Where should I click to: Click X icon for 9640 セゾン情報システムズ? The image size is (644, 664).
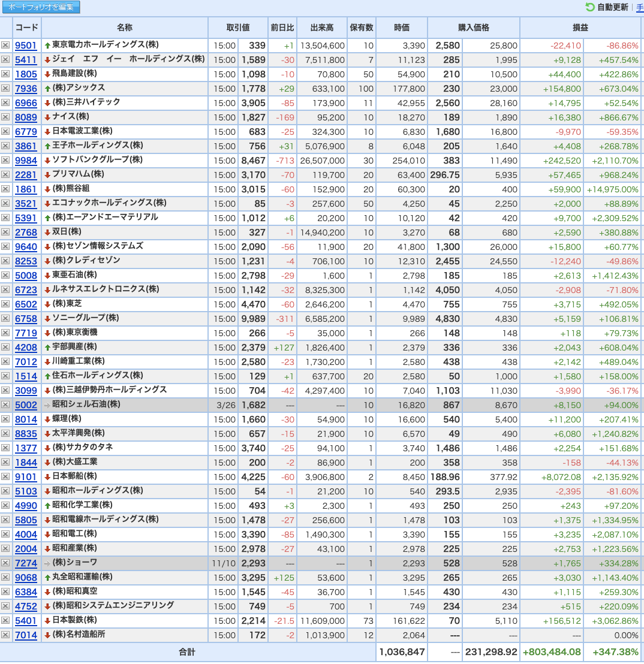5,246
